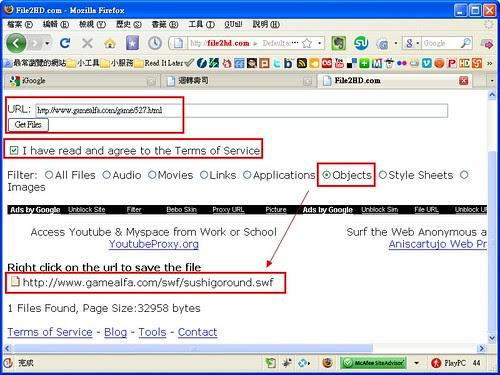Click the green arrow document status icon
The width and height of the screenshot is (500, 375).
click(270, 363)
